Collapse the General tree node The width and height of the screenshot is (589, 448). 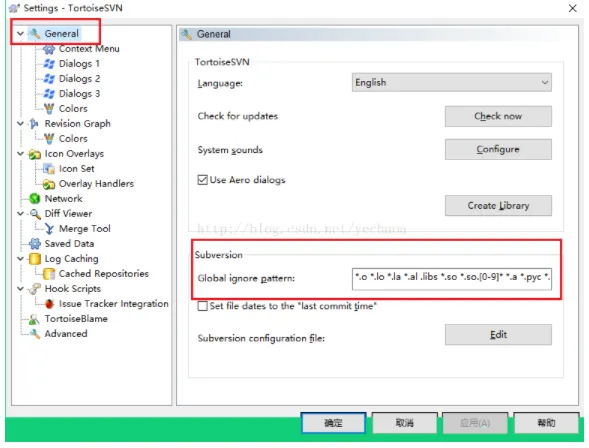pyautogui.click(x=20, y=33)
